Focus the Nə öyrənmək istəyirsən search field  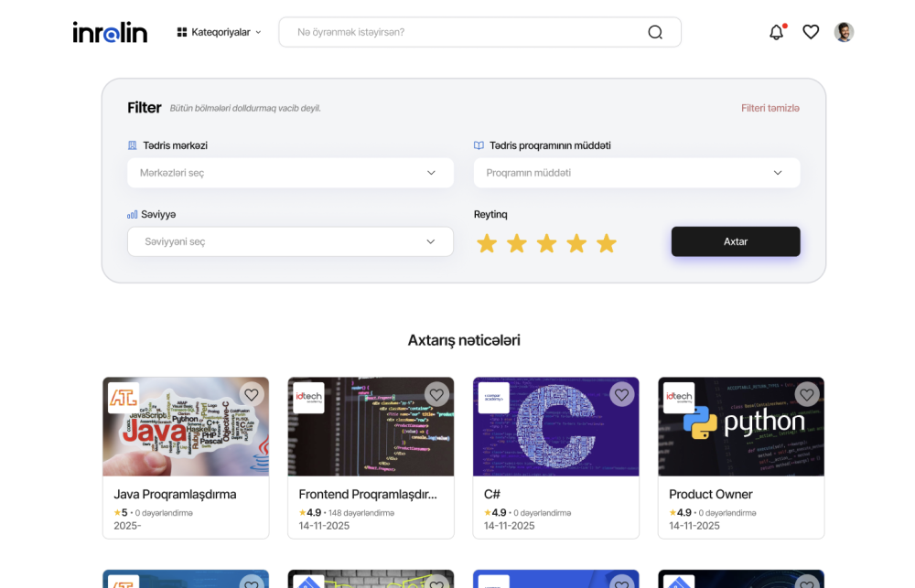coord(467,32)
